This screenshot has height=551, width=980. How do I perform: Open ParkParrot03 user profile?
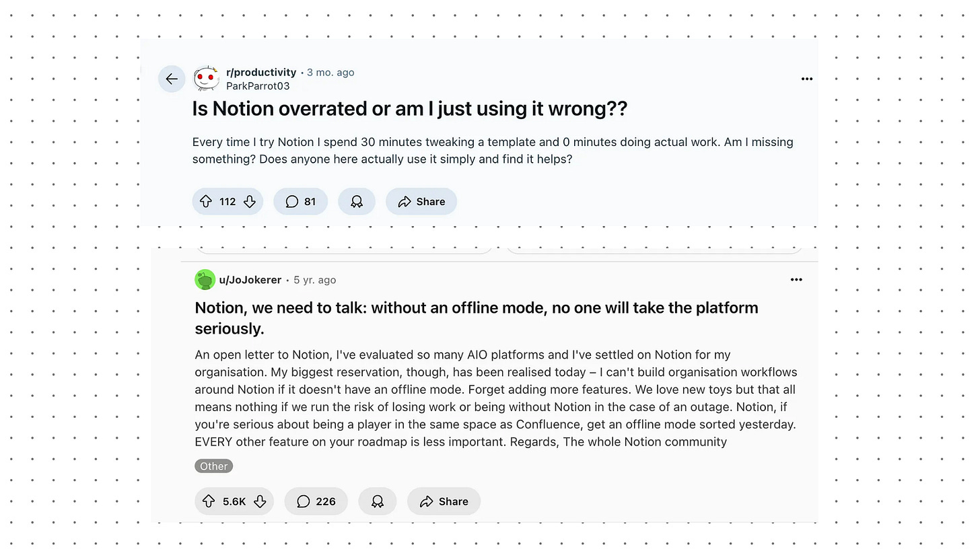point(258,86)
